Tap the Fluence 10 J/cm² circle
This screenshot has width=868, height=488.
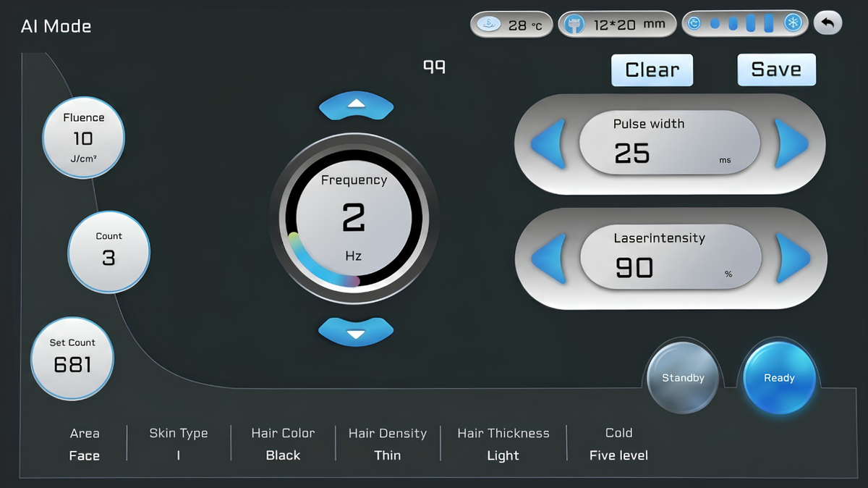coord(83,137)
